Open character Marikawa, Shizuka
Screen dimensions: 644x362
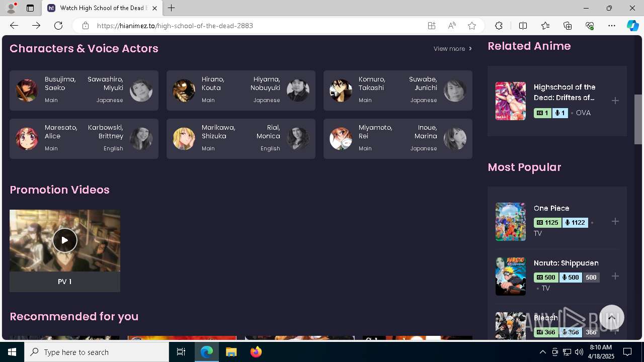(218, 132)
